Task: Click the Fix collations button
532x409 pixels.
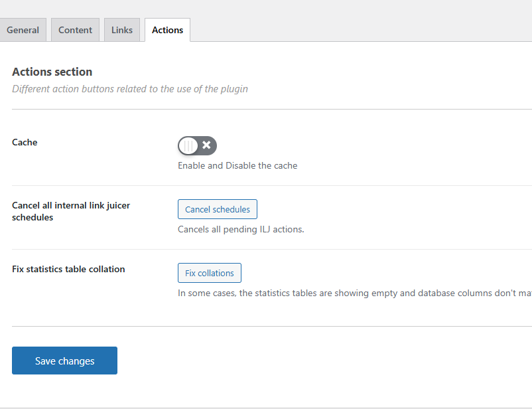Action: [x=210, y=273]
